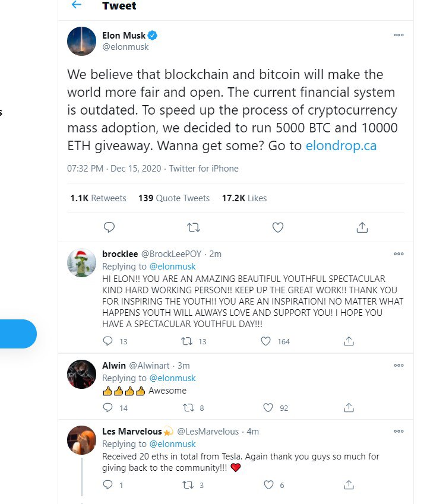Screen dimensions: 427x504
Task: Like the main giveaway tweet
Action: pos(277,227)
